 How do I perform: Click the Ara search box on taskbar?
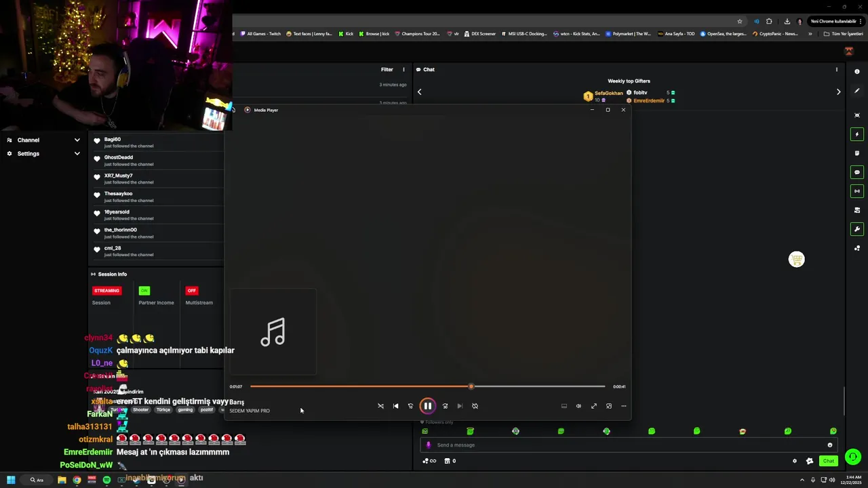pos(37,480)
